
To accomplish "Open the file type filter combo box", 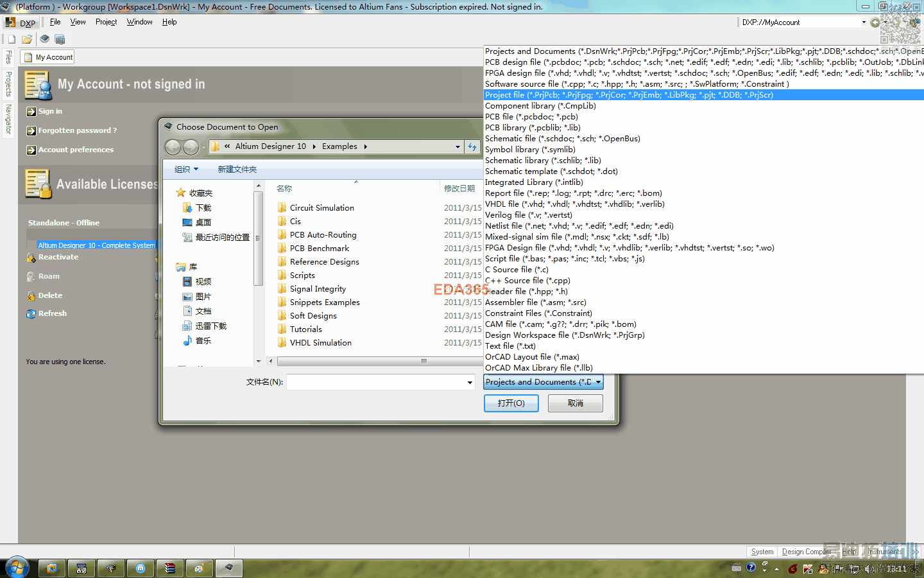I will (x=543, y=382).
